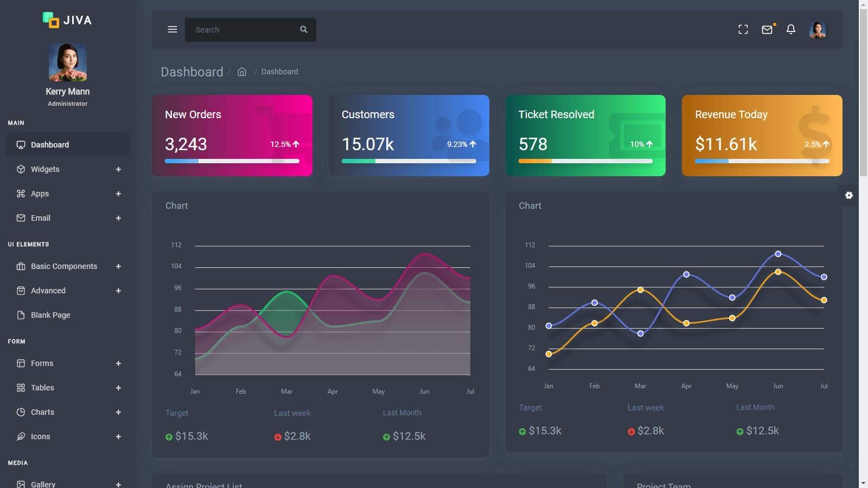This screenshot has width=868, height=488.
Task: Open the settings gear on right edge
Action: [849, 195]
